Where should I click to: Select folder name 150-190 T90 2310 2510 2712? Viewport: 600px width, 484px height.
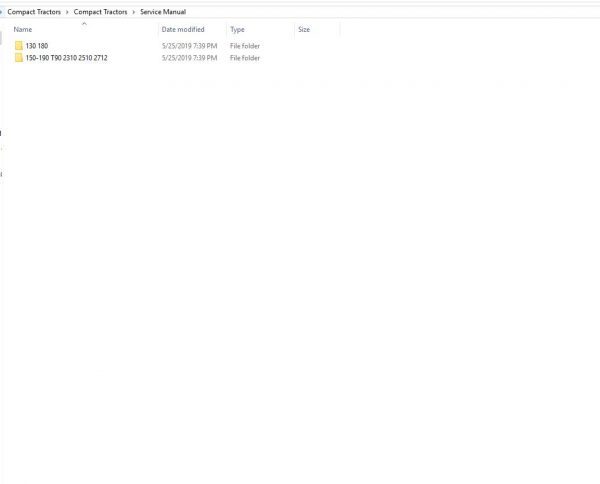[67, 58]
